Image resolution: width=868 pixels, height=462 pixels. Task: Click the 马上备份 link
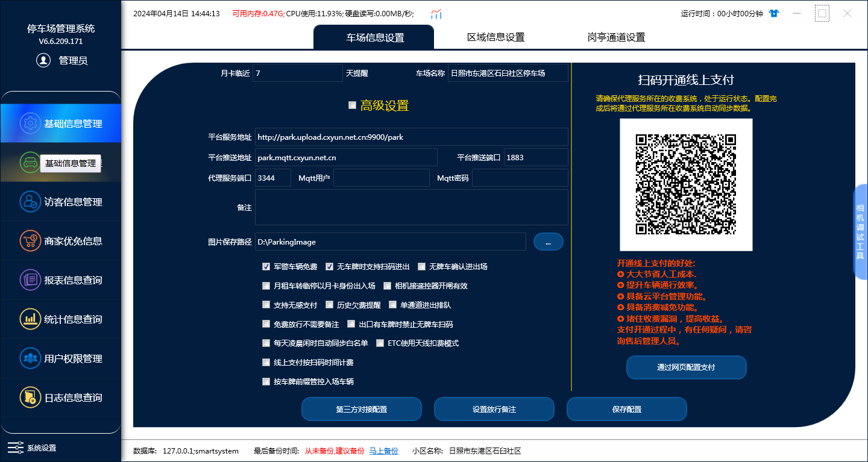click(x=383, y=451)
